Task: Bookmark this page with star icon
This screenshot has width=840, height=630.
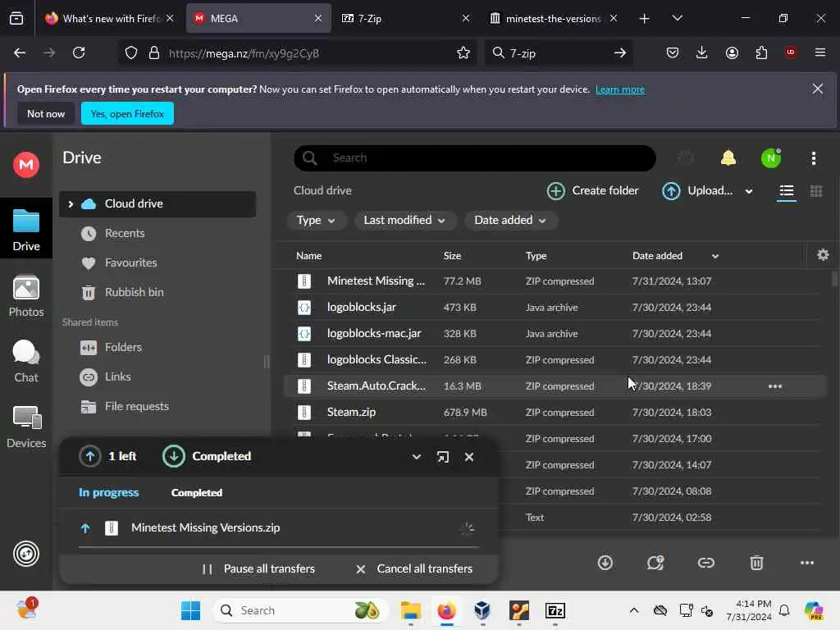Action: [x=463, y=52]
